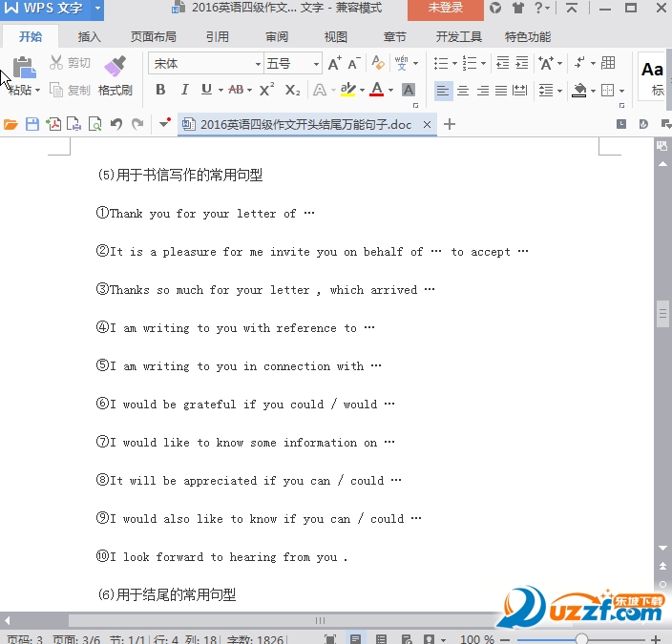Image resolution: width=672 pixels, height=644 pixels.
Task: Cut selection with the scissors icon
Action: (x=56, y=63)
